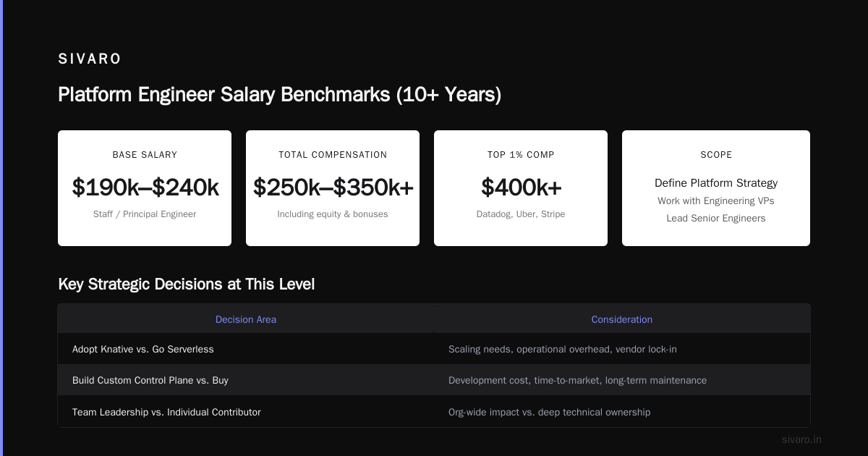Select the Platform Engineer Salary Benchmarks heading
The height and width of the screenshot is (456, 868).
[x=279, y=95]
